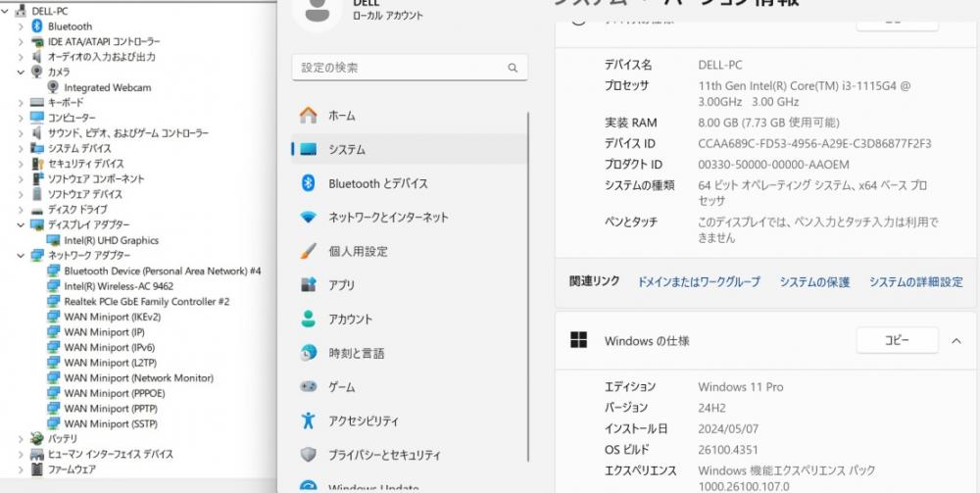The width and height of the screenshot is (980, 493).
Task: Click the プライバシーとセキュリティ shield icon
Action: 308,455
